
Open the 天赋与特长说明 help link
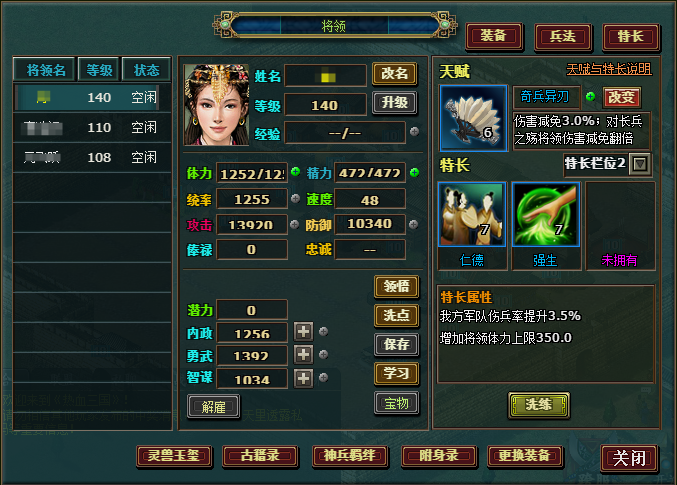click(609, 69)
